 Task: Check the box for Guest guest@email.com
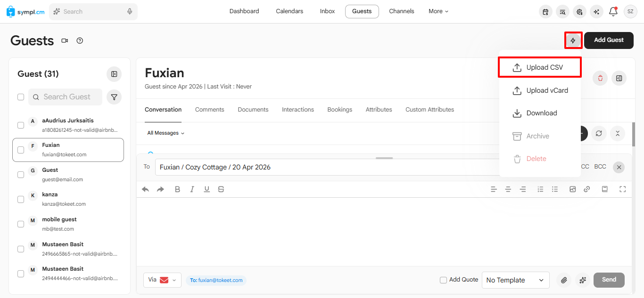click(21, 175)
